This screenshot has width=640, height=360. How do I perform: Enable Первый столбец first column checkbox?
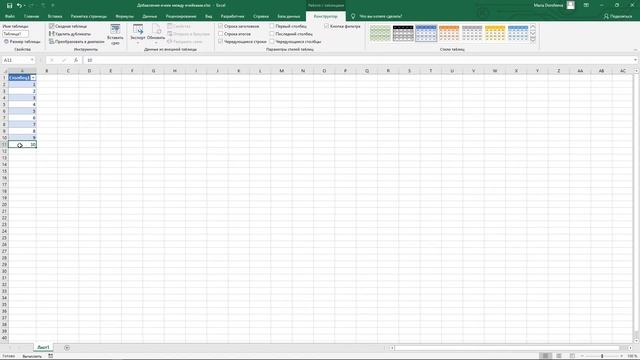272,26
